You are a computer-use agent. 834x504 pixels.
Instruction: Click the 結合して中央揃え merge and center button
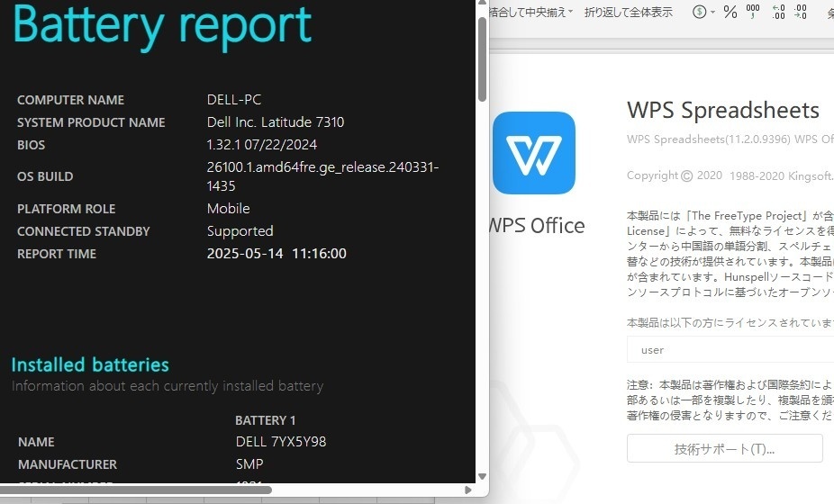click(527, 13)
